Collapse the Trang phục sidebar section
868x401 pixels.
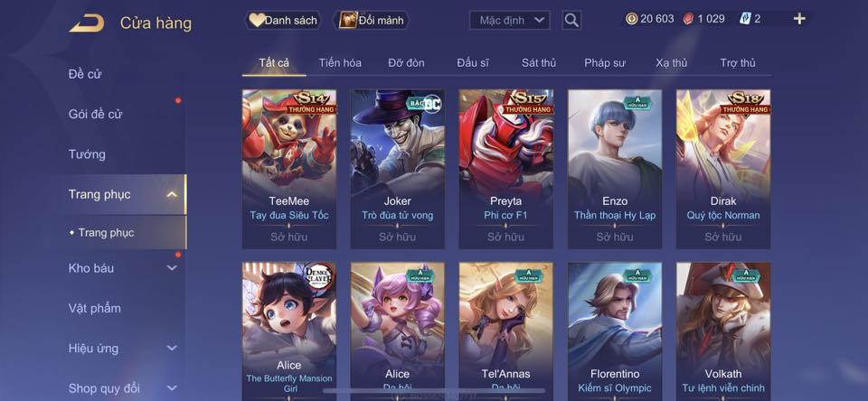coord(172,194)
